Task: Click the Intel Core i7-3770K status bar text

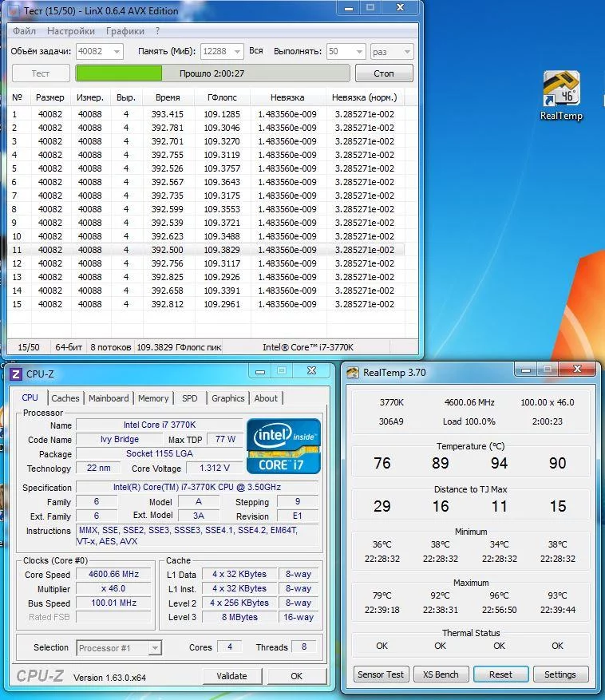Action: pos(308,347)
